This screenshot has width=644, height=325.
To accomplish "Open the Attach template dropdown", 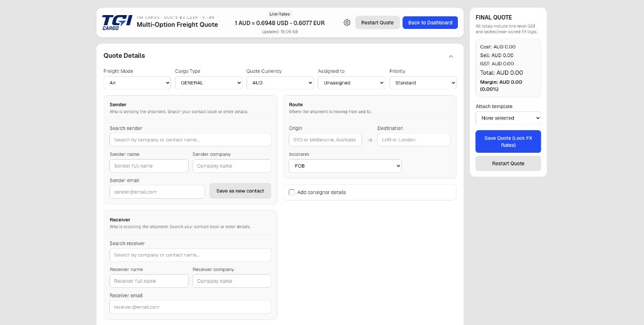I will tap(508, 118).
